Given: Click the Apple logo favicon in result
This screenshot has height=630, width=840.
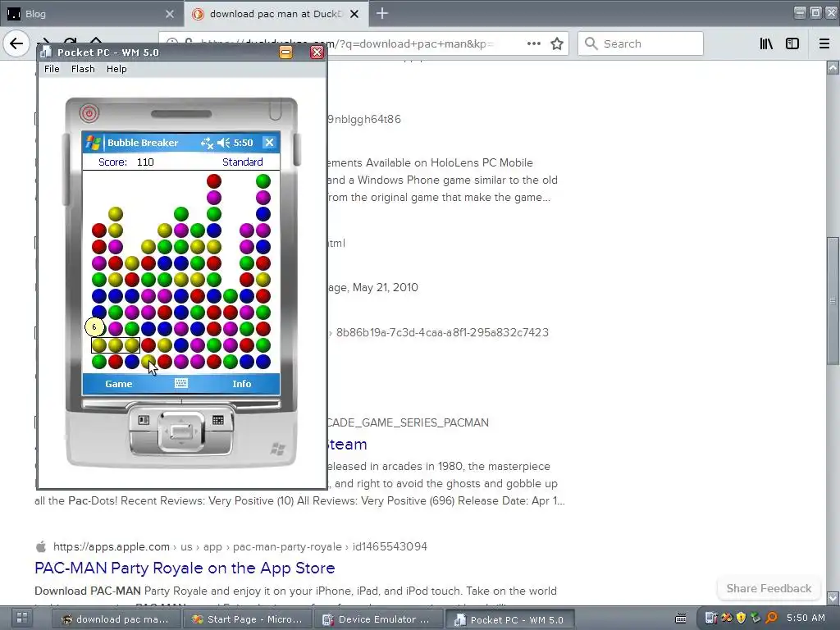Looking at the screenshot, I should (41, 546).
